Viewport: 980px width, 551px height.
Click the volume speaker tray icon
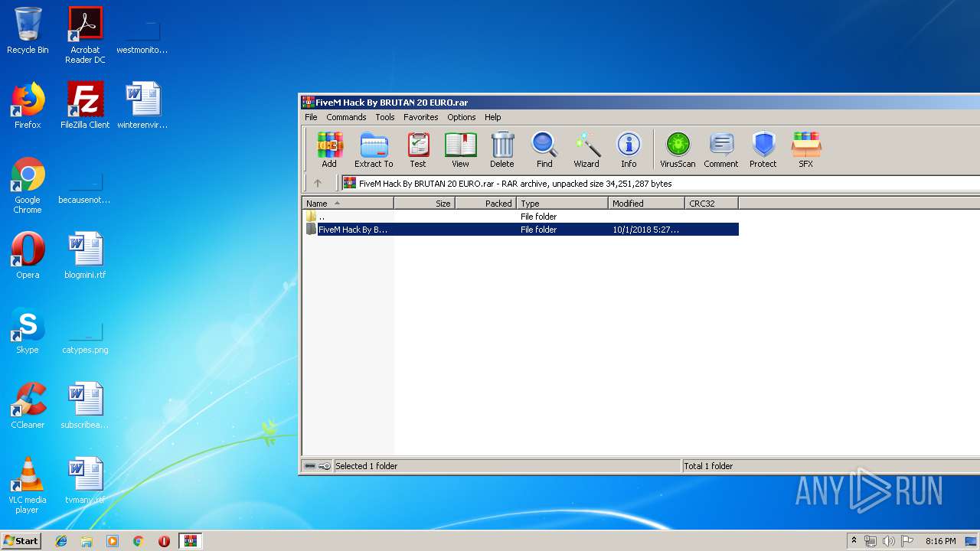point(888,541)
